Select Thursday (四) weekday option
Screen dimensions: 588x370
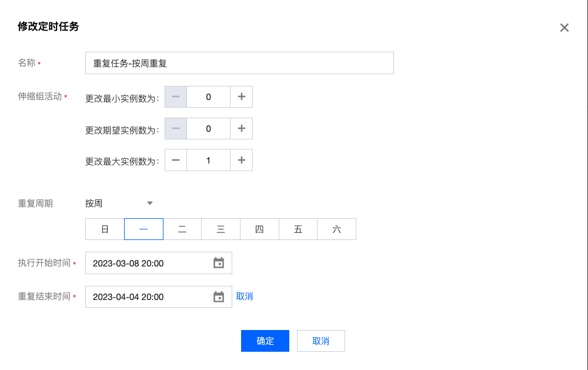coord(259,229)
